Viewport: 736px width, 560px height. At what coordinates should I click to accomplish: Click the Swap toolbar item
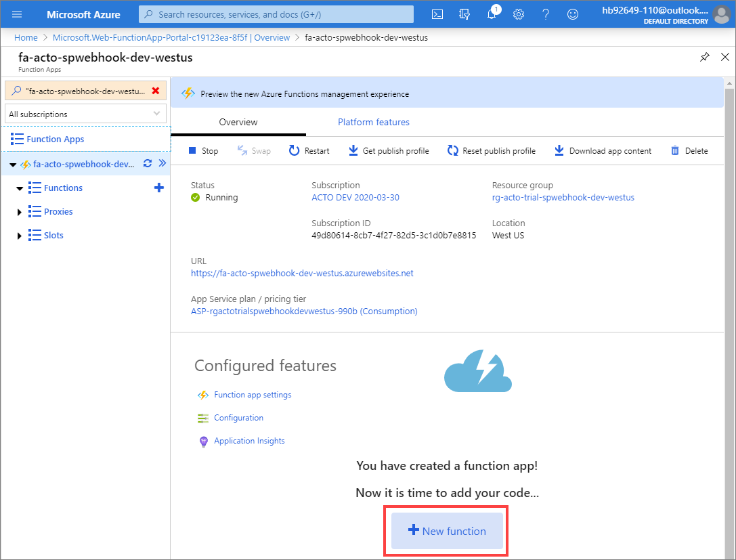click(x=254, y=151)
